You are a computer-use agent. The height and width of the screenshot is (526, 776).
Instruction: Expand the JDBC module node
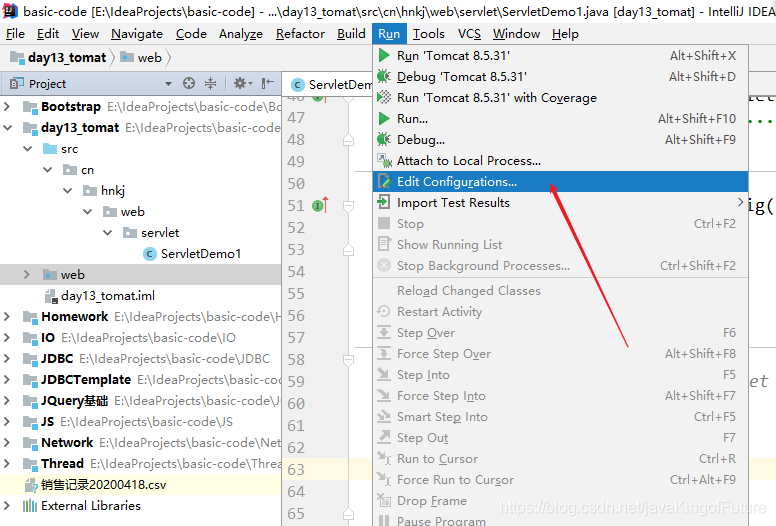(x=7, y=358)
